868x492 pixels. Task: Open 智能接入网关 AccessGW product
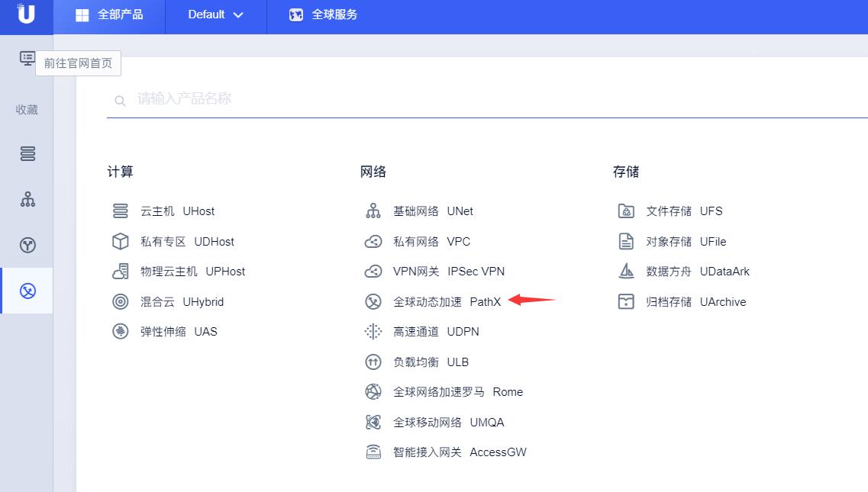click(x=460, y=452)
